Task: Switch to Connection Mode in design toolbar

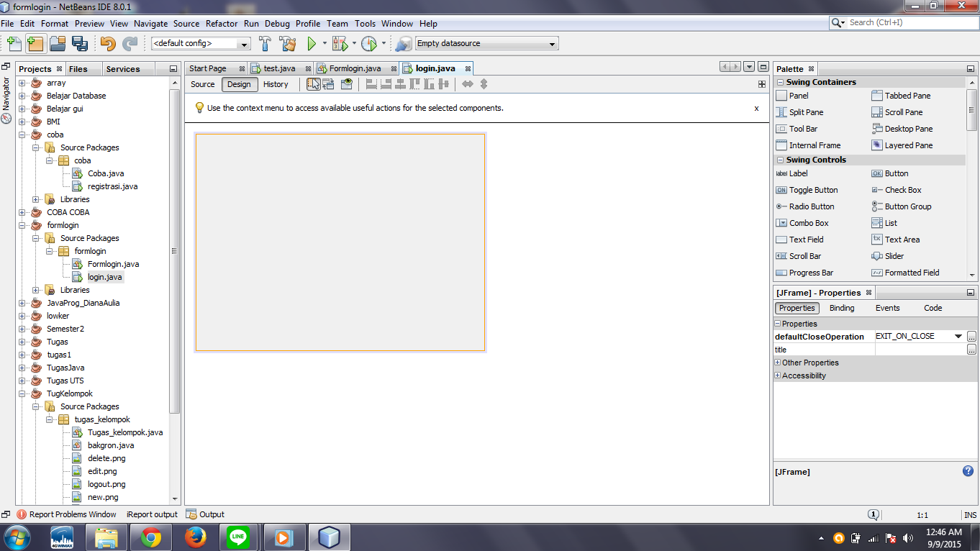Action: point(327,84)
